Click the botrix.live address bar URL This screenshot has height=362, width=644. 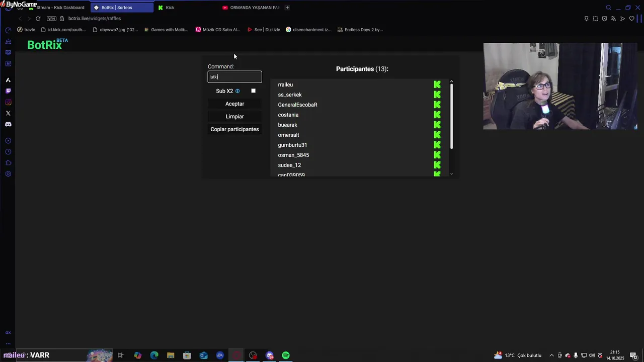(x=95, y=19)
